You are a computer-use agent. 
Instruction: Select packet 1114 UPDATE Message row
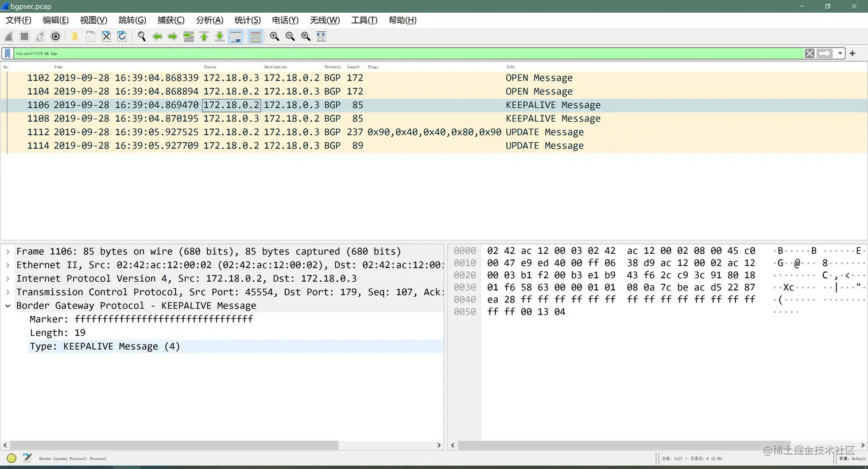434,146
